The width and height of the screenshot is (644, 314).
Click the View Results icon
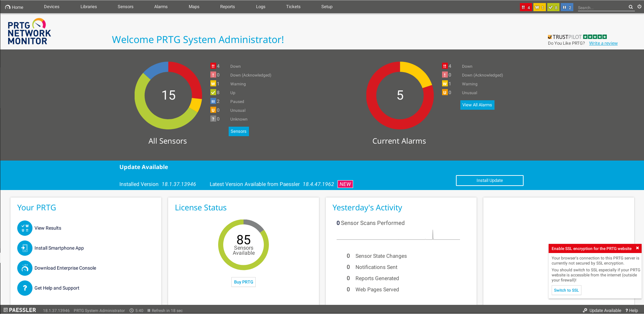tap(25, 228)
